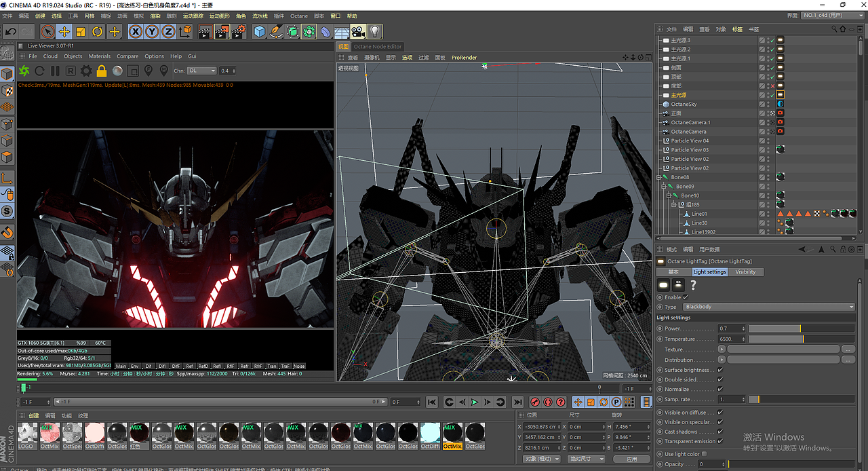
Task: Click the material picker icon
Action: click(x=164, y=71)
